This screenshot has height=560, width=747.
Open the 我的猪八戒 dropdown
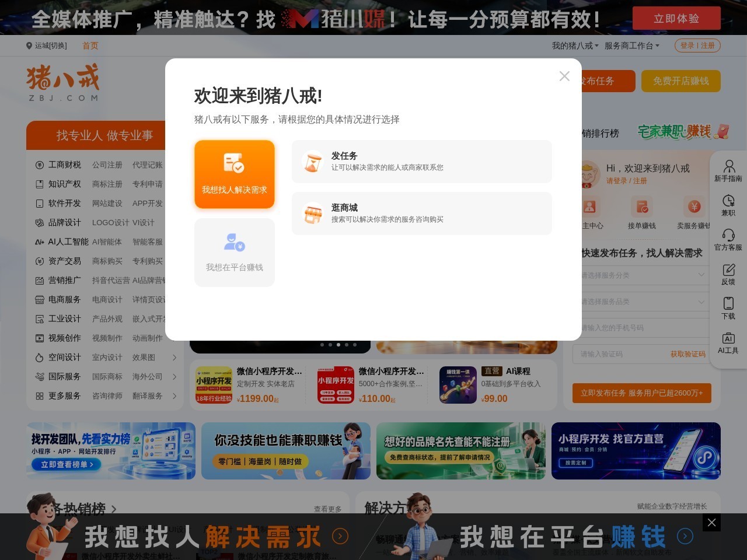pos(575,45)
